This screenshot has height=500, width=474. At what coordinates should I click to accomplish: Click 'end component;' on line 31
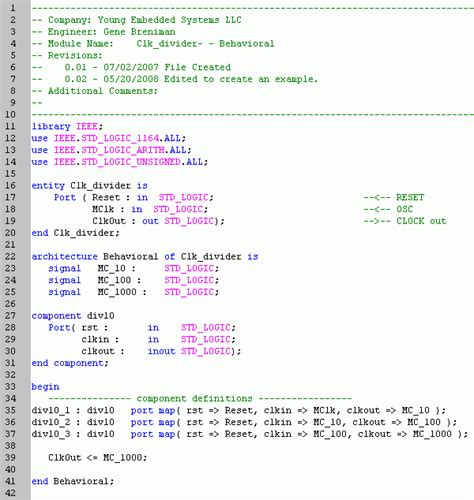click(x=70, y=363)
